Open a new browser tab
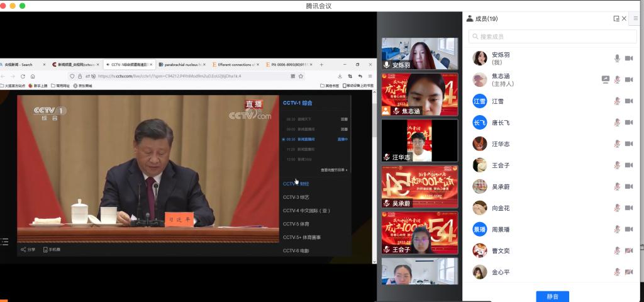 (x=321, y=65)
